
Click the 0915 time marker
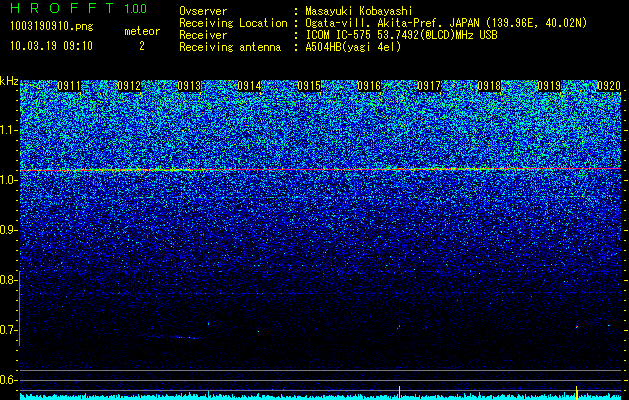click(309, 86)
